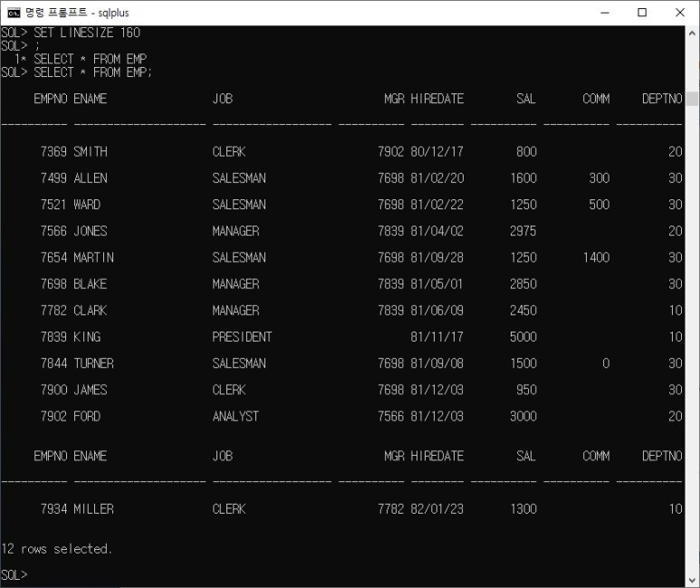This screenshot has width=700, height=588.
Task: Click the first JOB column header
Action: click(223, 99)
